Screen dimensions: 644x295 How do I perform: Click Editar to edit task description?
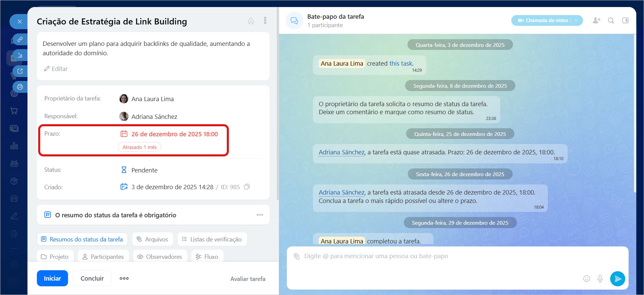(56, 69)
